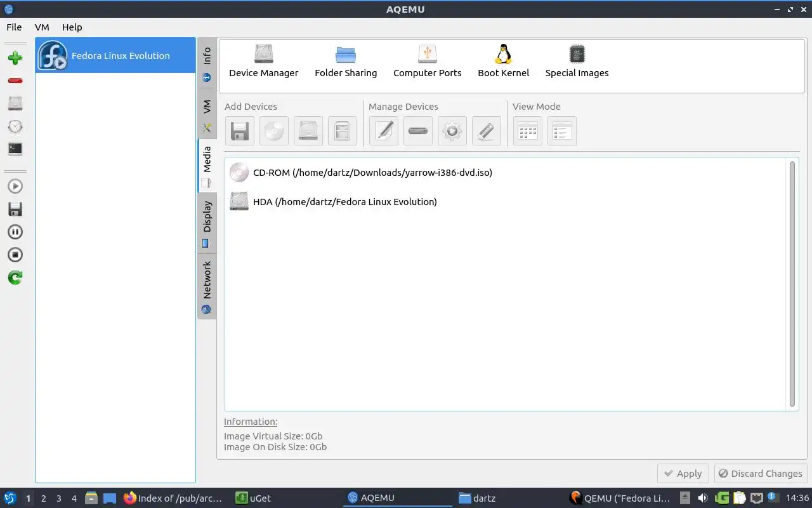Switch to workspace 2 in the panel

pyautogui.click(x=43, y=498)
